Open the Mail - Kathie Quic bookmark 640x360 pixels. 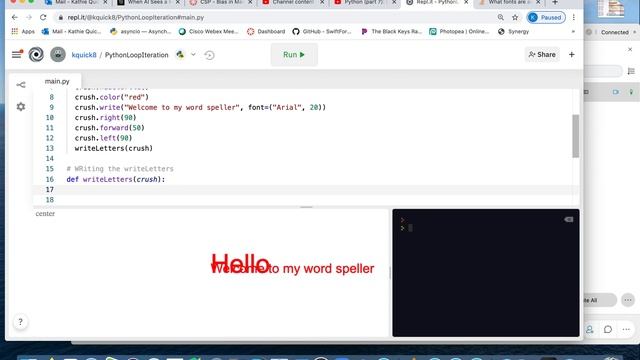tap(71, 31)
